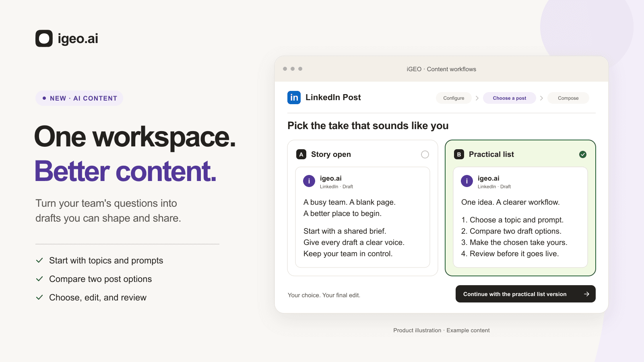Click checkmark beside Choose, edit, and review
Image resolution: width=644 pixels, height=362 pixels.
point(39,297)
